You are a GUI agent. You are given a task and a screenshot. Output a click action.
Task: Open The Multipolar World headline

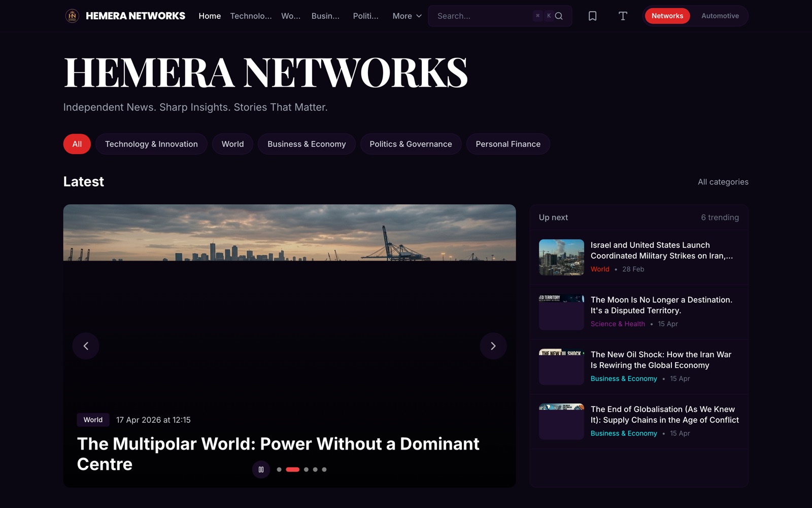(278, 454)
